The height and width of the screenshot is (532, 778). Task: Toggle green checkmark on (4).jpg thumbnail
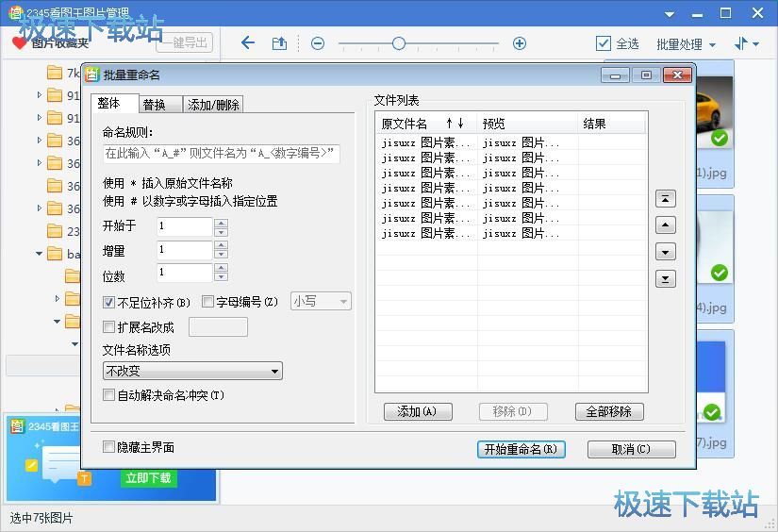pyautogui.click(x=719, y=273)
